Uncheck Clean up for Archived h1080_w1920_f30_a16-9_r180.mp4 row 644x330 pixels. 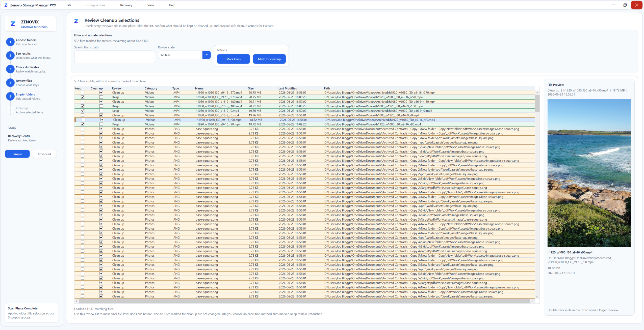101,102
